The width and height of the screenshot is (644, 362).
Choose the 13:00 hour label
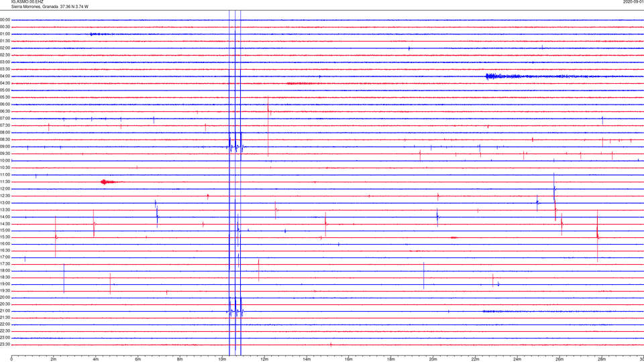[x=5, y=203]
